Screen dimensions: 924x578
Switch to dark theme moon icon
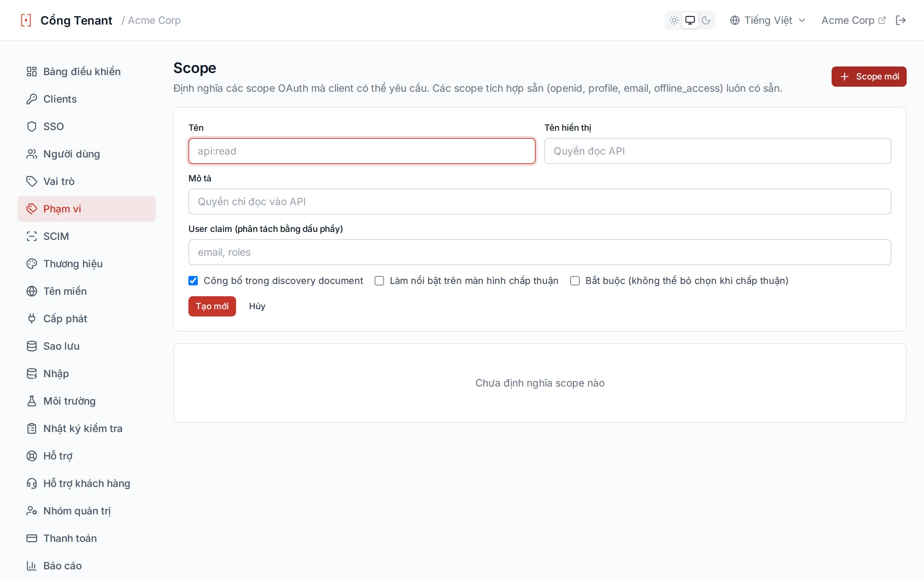tap(706, 20)
